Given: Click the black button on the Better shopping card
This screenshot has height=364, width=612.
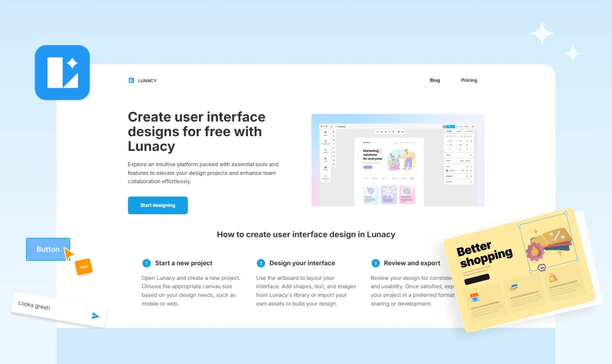Looking at the screenshot, I should click(477, 278).
